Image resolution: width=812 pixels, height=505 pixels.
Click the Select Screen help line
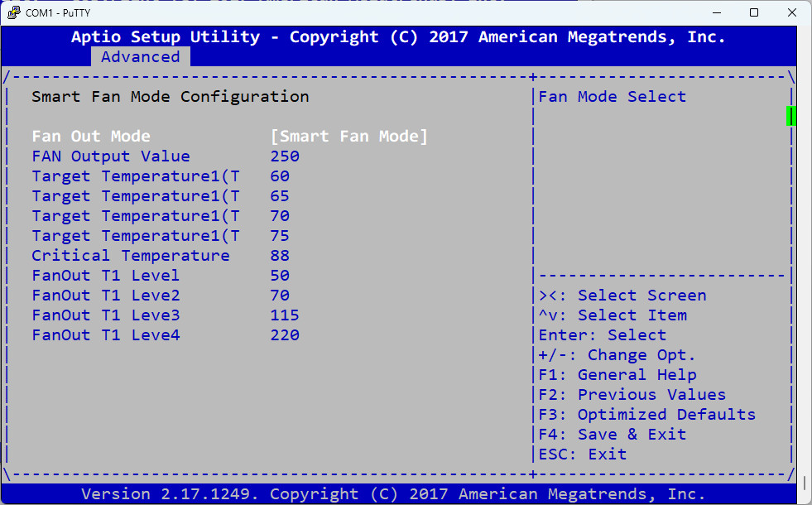[622, 296]
